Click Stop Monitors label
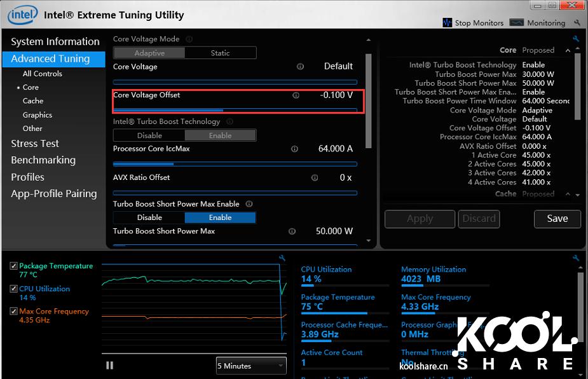Screen dimensions: 588x379 [479, 23]
